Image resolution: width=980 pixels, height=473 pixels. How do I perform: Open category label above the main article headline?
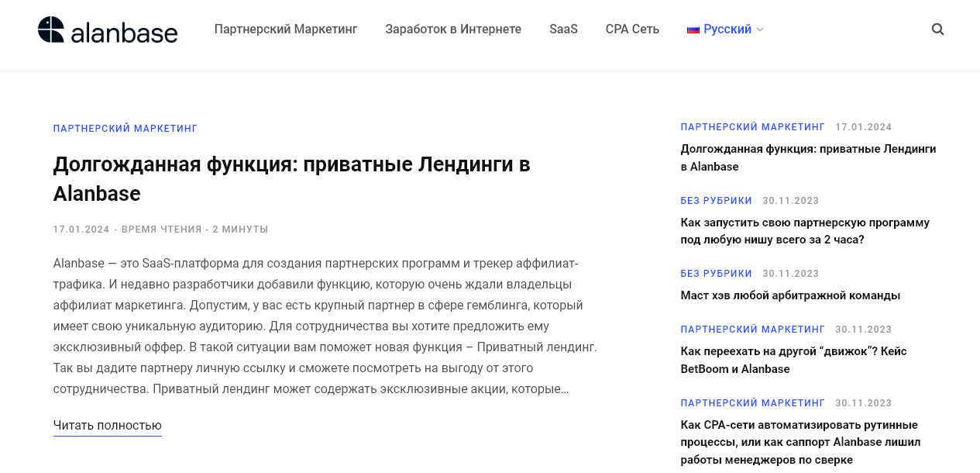(125, 129)
